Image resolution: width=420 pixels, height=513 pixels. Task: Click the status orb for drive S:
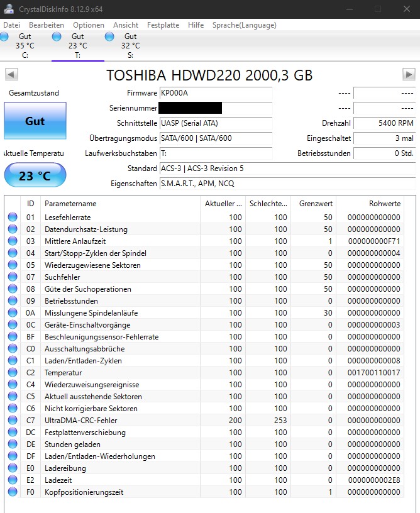(109, 36)
